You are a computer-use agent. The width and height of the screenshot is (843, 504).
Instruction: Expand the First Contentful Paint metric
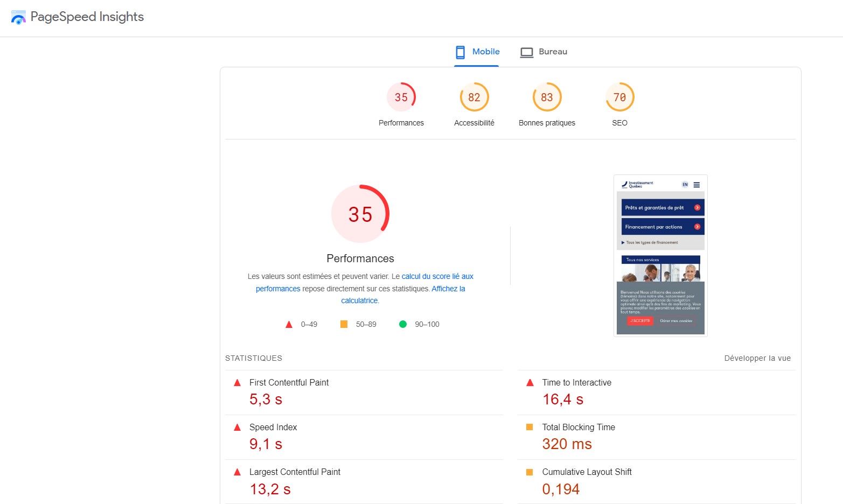(x=289, y=382)
